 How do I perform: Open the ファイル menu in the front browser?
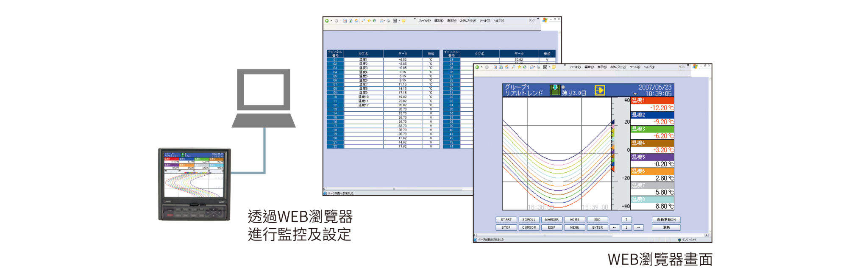pyautogui.click(x=575, y=67)
